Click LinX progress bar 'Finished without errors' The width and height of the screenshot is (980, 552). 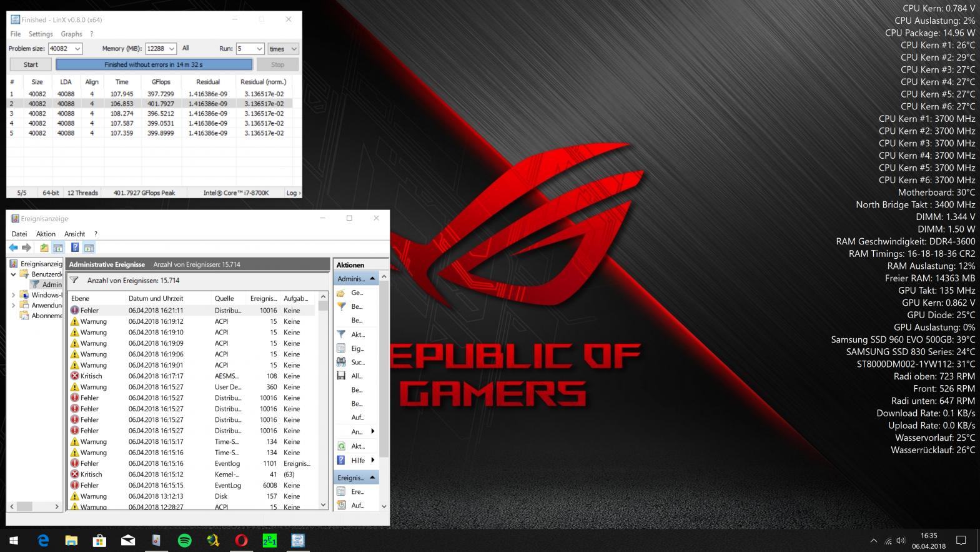(x=154, y=64)
